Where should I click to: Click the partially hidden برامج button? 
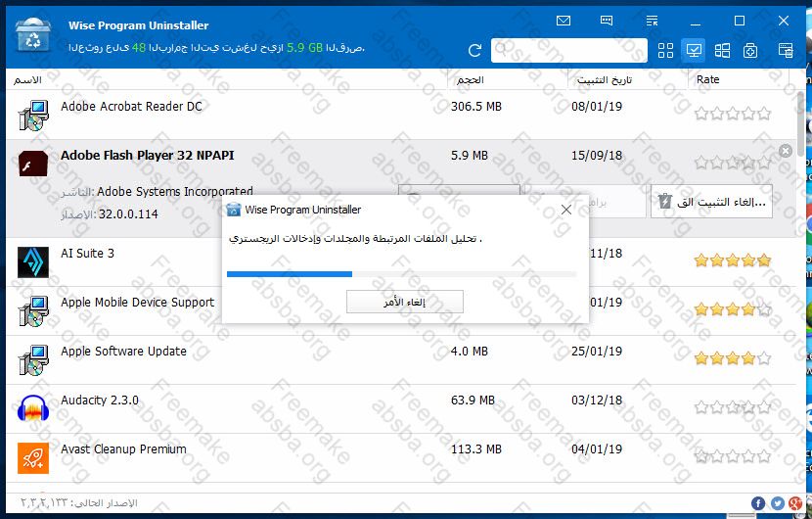coord(617,201)
